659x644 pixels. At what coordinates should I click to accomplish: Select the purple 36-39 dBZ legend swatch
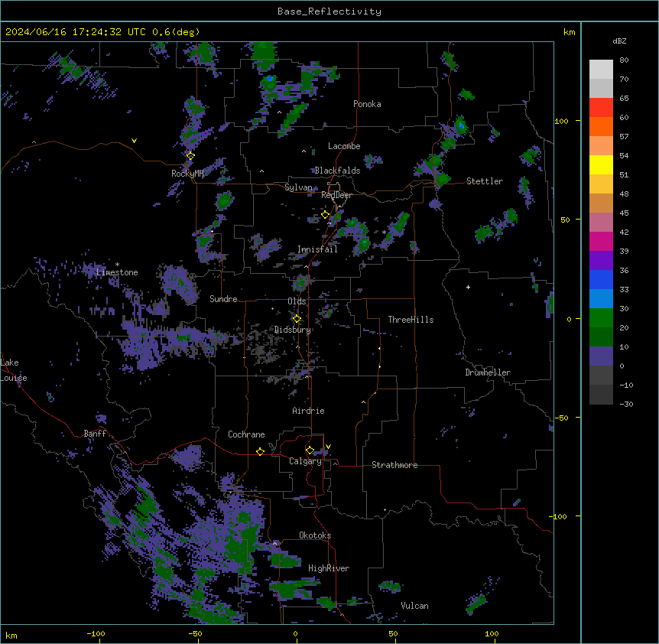click(x=601, y=260)
